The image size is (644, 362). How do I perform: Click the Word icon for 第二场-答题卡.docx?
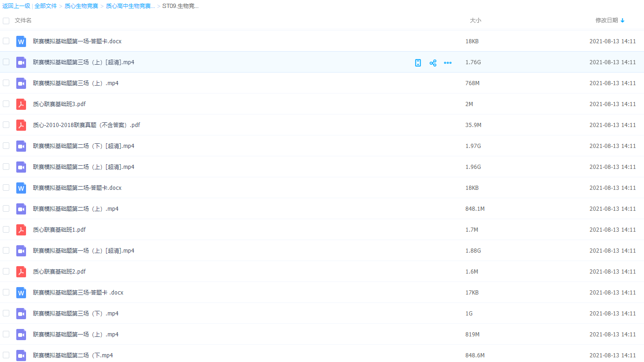pyautogui.click(x=21, y=188)
